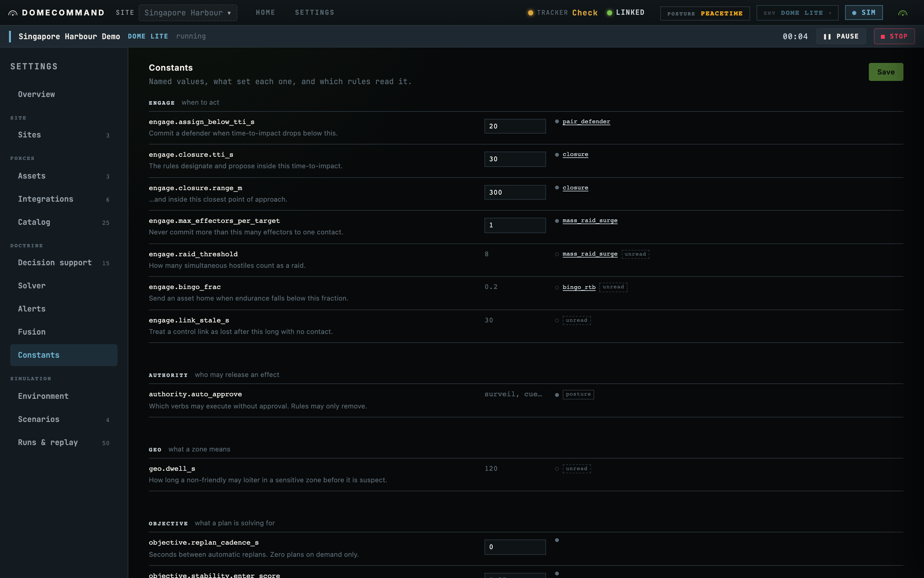Click the green LINKED status dot
924x578 pixels.
click(609, 13)
